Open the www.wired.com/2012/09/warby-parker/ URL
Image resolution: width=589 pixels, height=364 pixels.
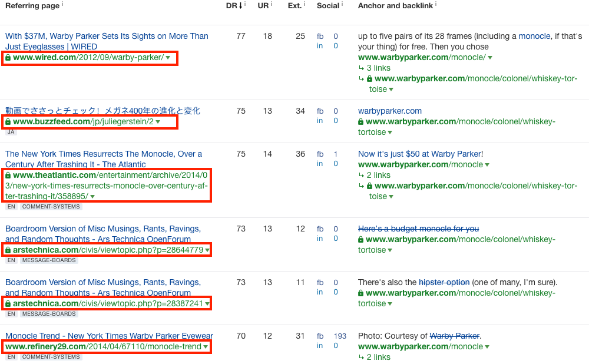(x=88, y=58)
